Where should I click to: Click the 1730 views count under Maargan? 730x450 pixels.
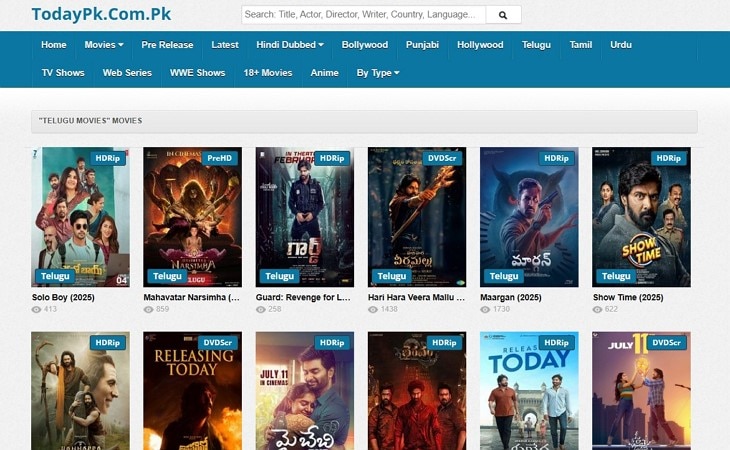tap(501, 309)
